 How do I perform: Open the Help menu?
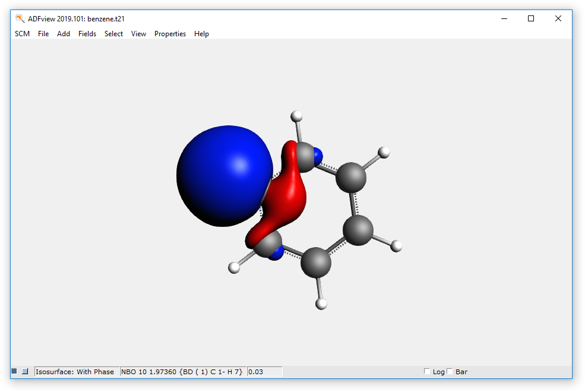click(x=201, y=34)
